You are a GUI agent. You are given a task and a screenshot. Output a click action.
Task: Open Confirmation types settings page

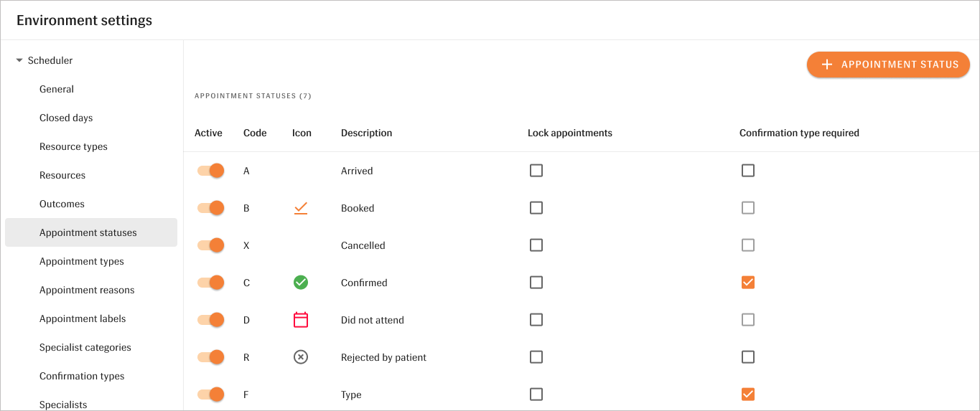[82, 377]
